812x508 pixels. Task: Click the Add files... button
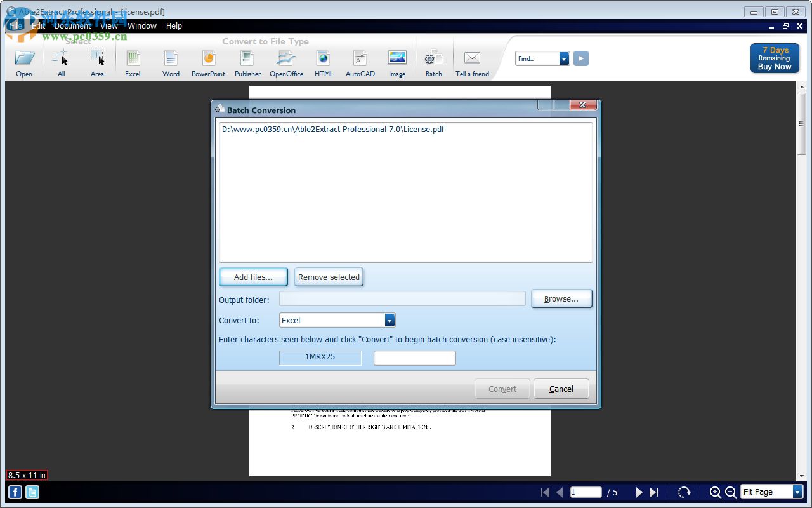click(253, 277)
